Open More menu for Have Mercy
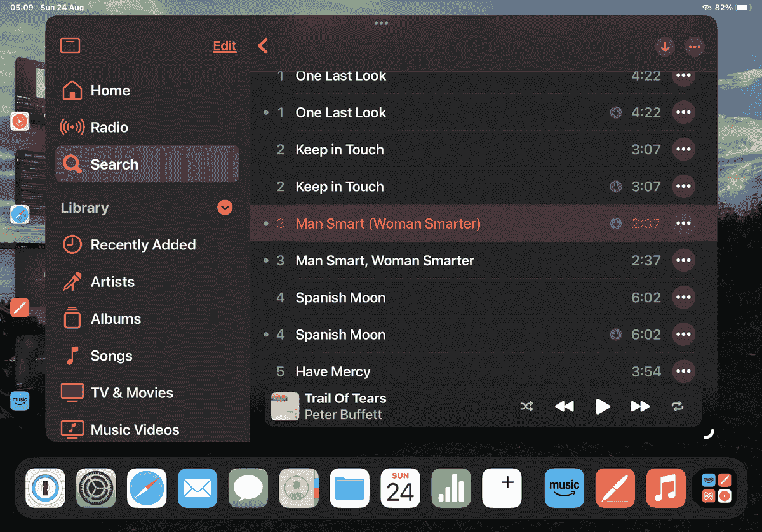 click(683, 371)
